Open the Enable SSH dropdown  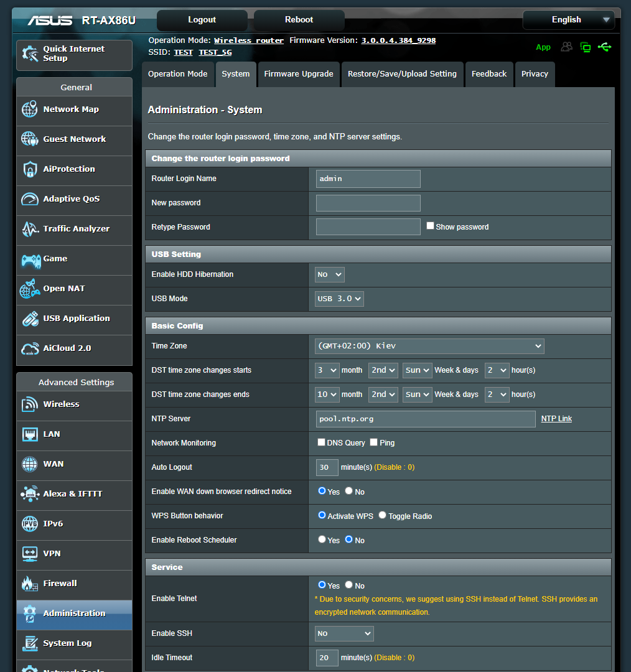[344, 633]
